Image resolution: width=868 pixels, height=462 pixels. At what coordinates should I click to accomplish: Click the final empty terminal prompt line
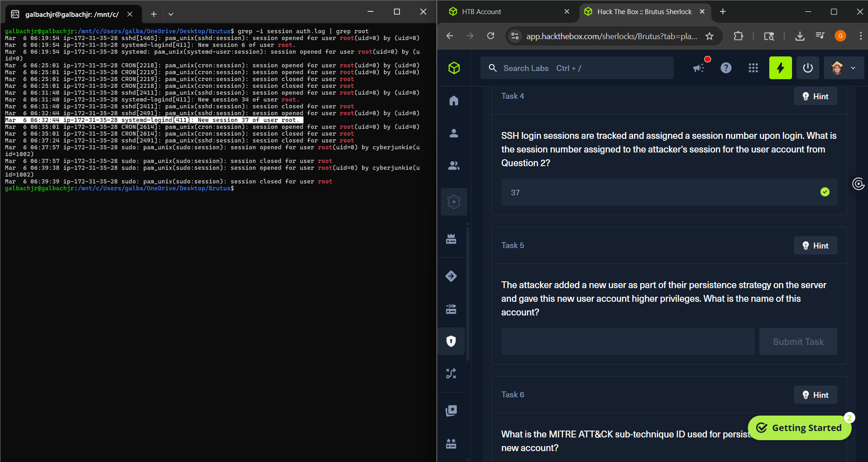pos(120,188)
